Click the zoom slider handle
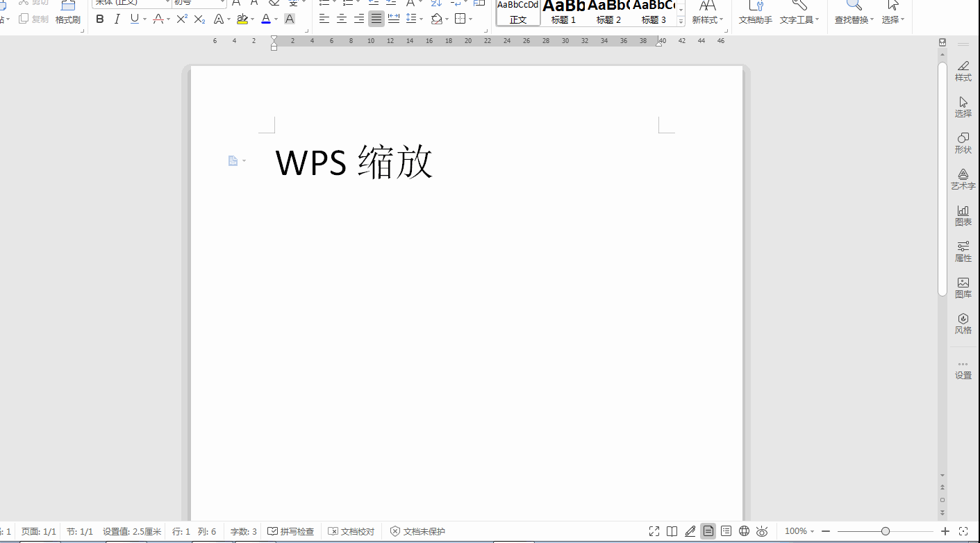980x543 pixels. [x=886, y=531]
